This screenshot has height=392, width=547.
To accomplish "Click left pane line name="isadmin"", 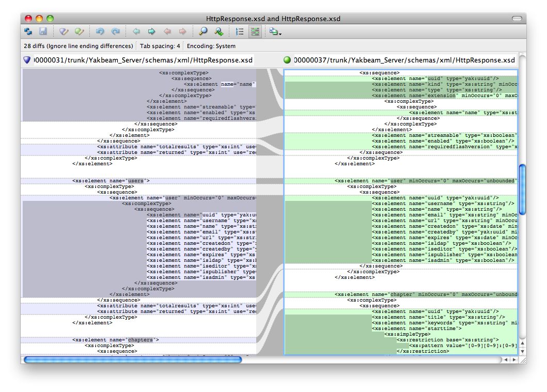I will [x=201, y=277].
